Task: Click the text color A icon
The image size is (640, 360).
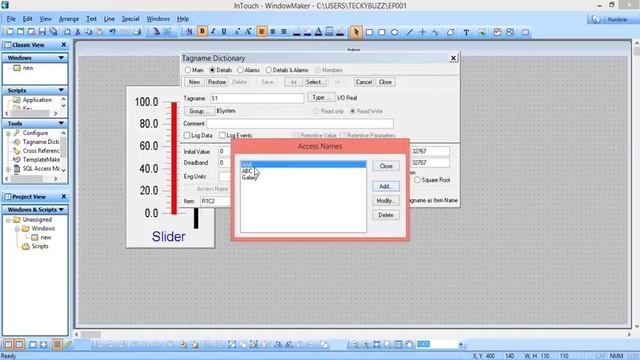Action: pos(318,31)
